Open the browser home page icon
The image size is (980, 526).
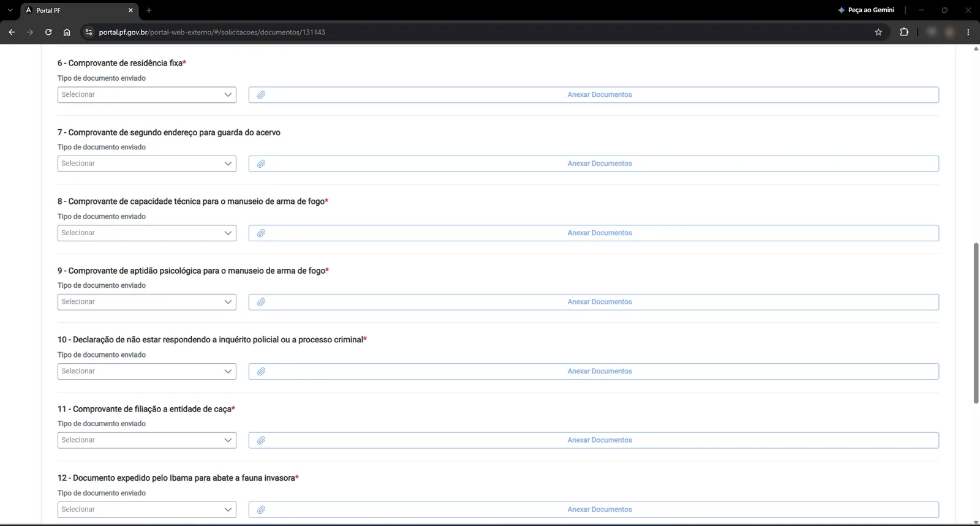[x=67, y=32]
